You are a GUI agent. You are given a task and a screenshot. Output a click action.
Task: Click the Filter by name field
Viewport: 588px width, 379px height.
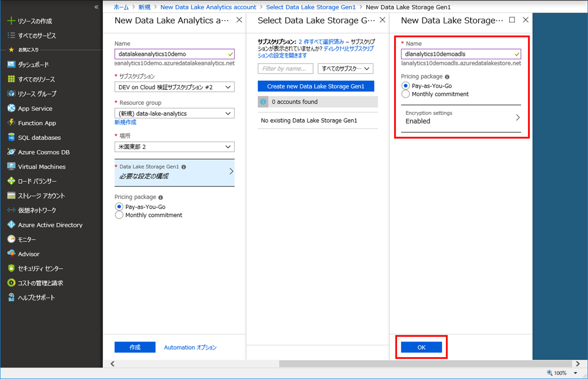click(285, 68)
